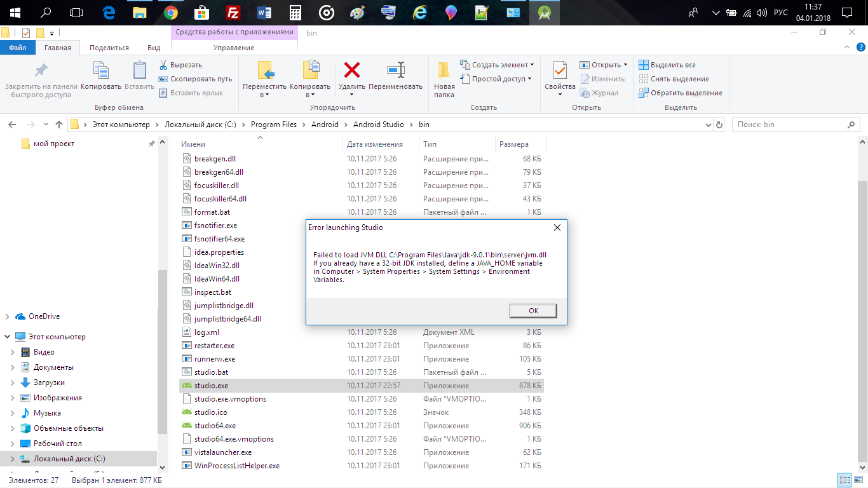Pin to quick access (Закрепить) icon
This screenshot has height=488, width=868.
click(x=41, y=70)
